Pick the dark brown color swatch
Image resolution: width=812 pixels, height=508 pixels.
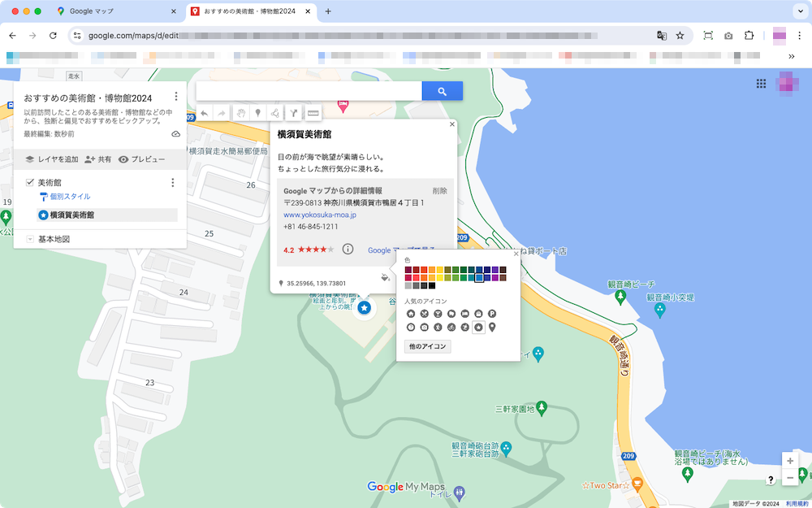[x=503, y=270]
